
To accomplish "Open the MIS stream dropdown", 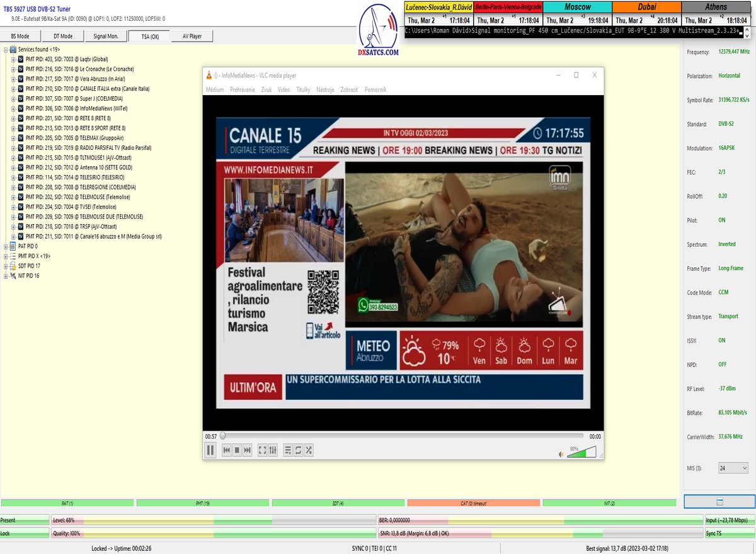I will point(734,468).
